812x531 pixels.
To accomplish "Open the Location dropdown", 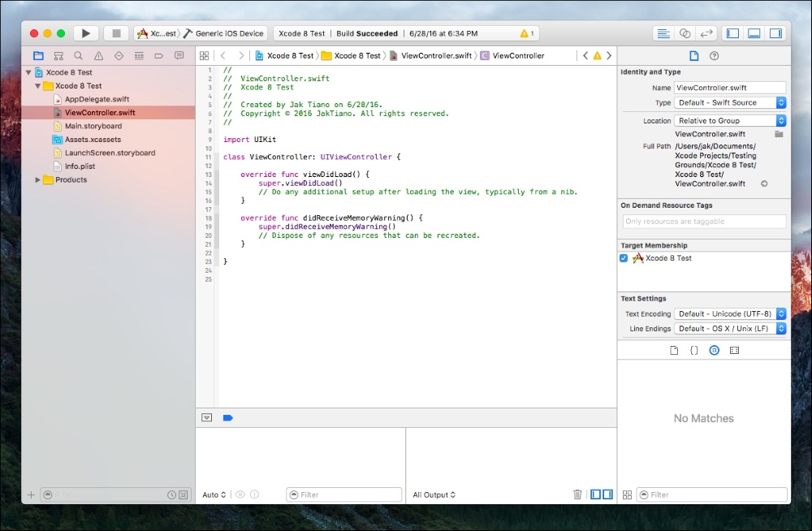I will [730, 121].
